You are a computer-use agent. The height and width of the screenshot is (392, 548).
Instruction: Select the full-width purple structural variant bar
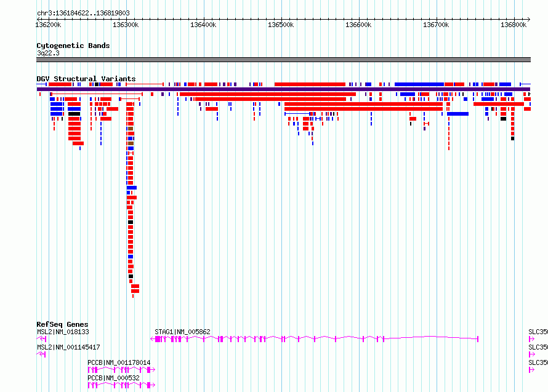[x=283, y=89]
